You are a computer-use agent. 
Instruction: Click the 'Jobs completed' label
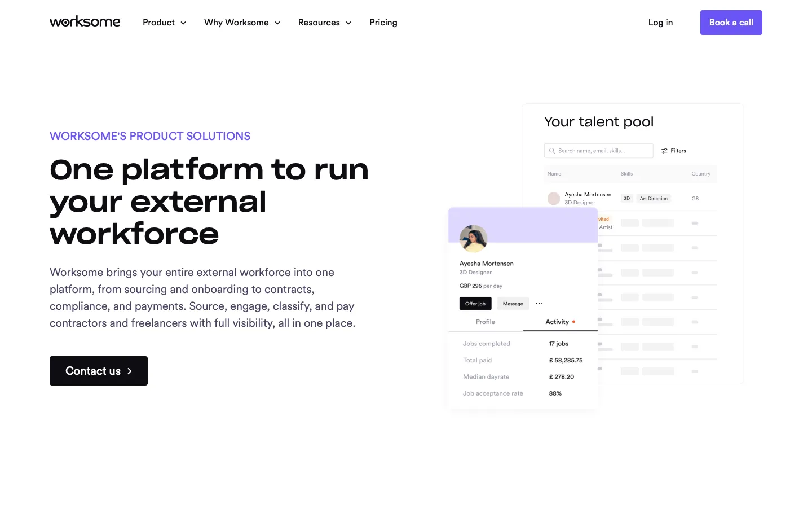(x=487, y=344)
